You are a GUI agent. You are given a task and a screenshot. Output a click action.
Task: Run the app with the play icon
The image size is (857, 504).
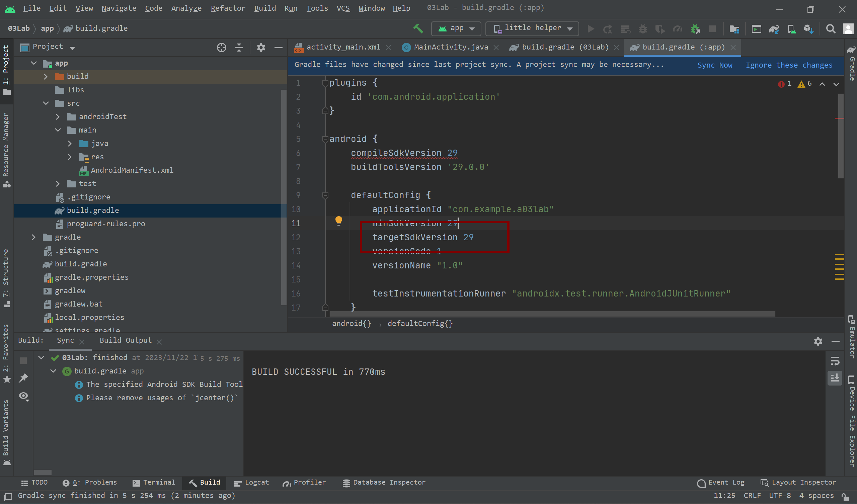pyautogui.click(x=591, y=29)
